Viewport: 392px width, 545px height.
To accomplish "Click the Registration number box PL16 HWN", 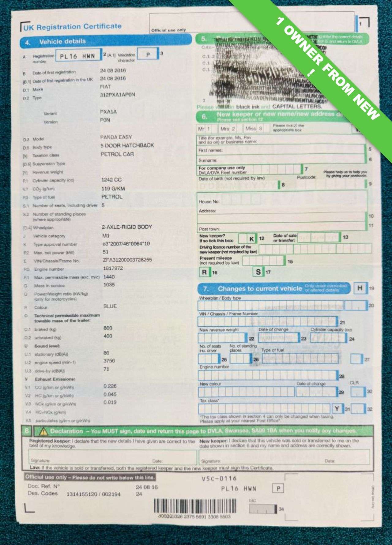I will pyautogui.click(x=78, y=56).
